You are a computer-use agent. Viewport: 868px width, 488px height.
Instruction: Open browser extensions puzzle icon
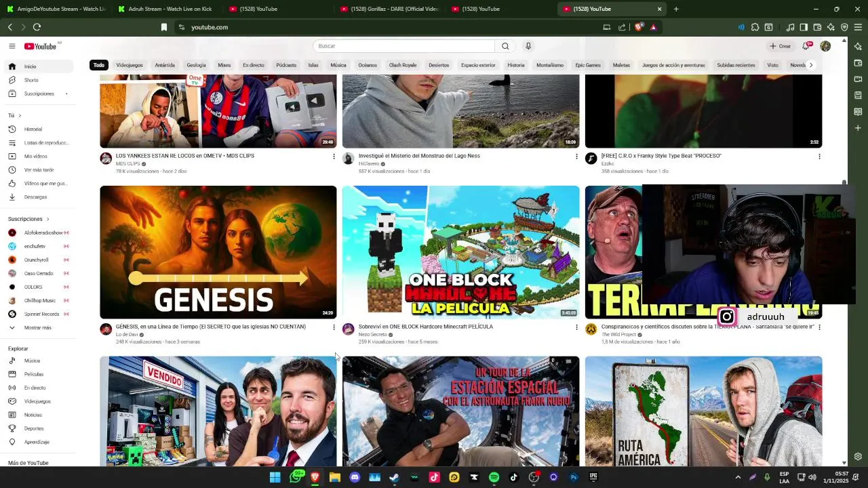coord(755,27)
